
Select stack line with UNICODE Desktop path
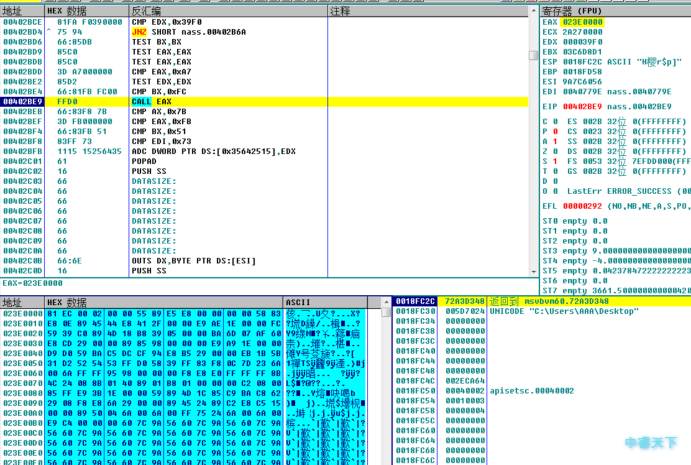(x=541, y=312)
